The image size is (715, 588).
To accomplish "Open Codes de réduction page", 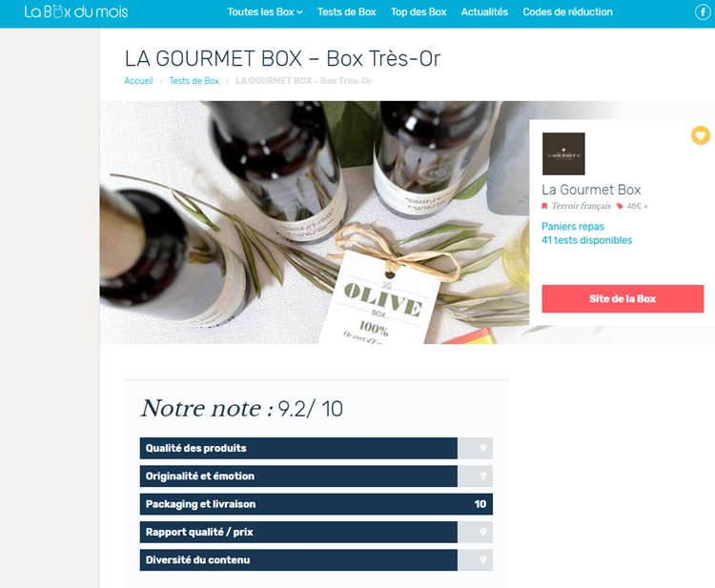I will [567, 12].
